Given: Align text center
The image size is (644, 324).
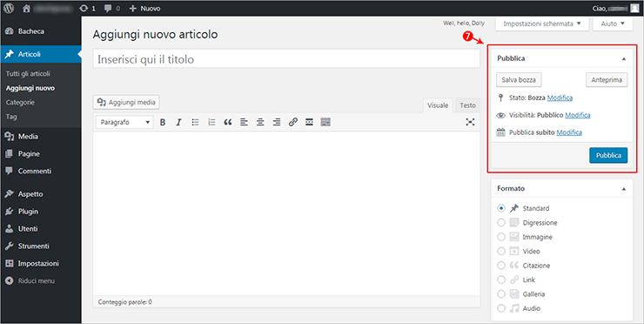Looking at the screenshot, I should 260,122.
